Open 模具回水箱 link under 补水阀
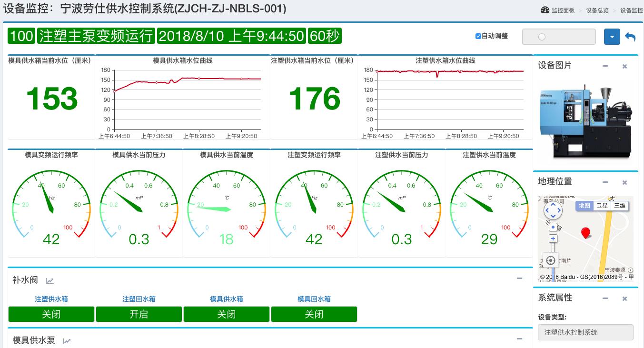 point(314,299)
